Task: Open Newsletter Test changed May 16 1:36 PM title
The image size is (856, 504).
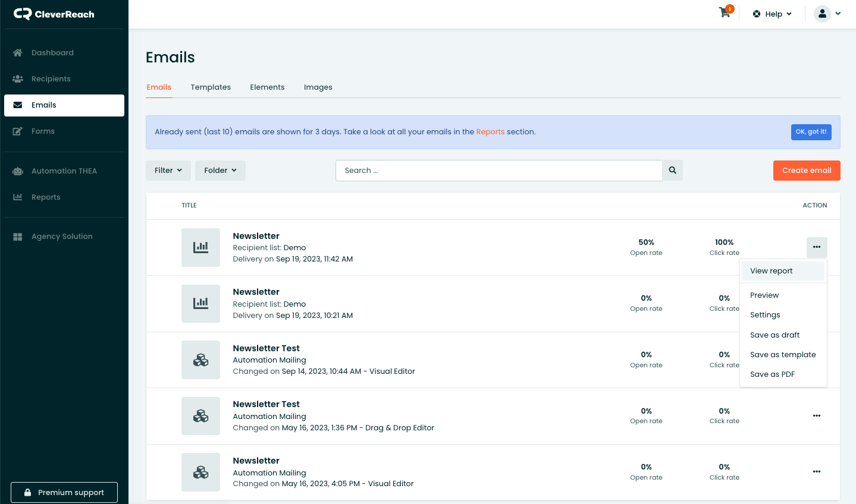Action: 266,404
